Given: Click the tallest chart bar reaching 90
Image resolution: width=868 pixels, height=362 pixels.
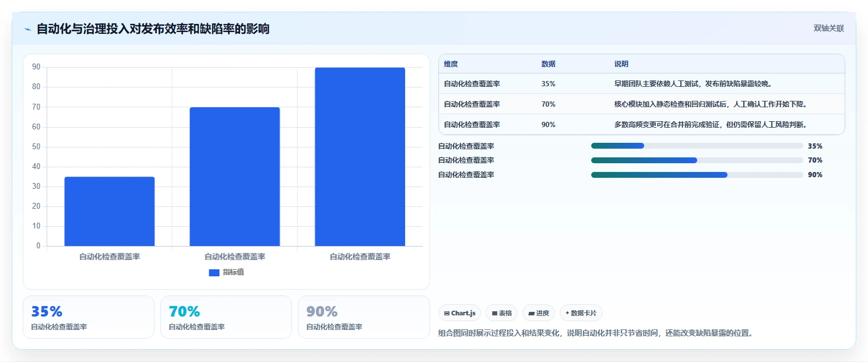Looking at the screenshot, I should coord(360,157).
